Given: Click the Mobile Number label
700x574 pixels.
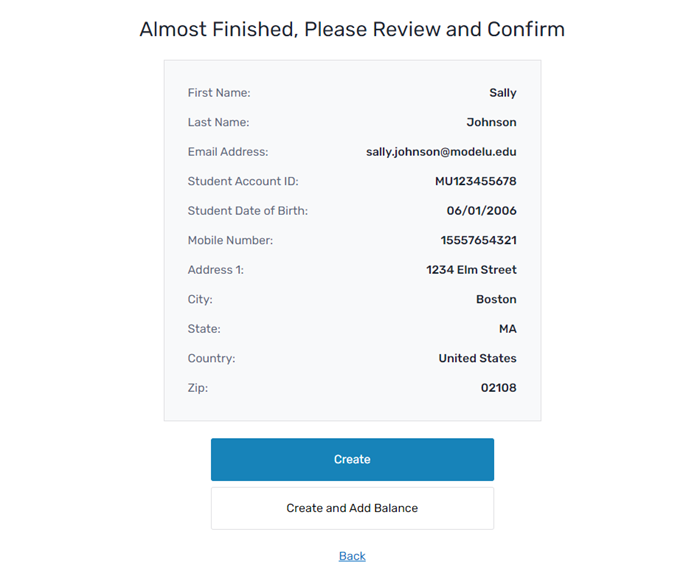Looking at the screenshot, I should click(230, 240).
